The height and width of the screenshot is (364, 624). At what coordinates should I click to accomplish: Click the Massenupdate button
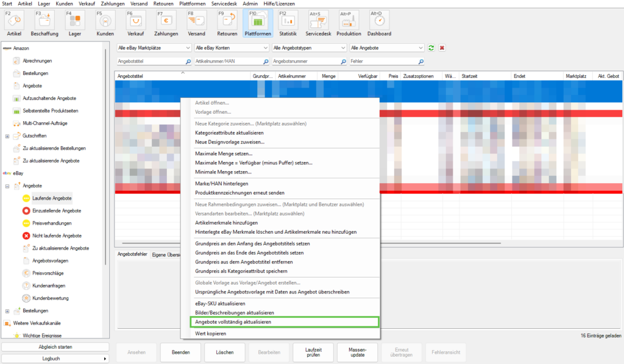[357, 352]
